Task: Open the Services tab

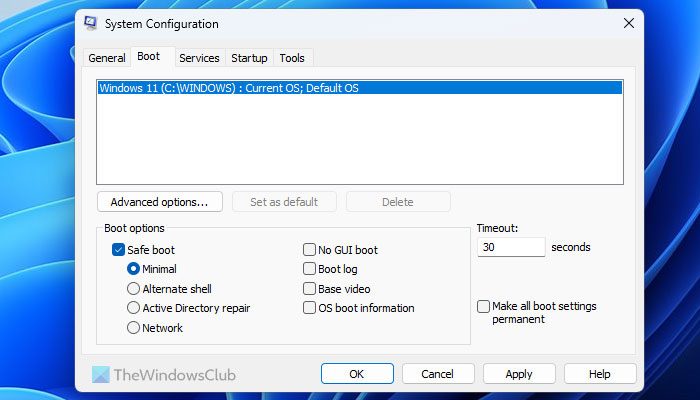Action: click(200, 58)
